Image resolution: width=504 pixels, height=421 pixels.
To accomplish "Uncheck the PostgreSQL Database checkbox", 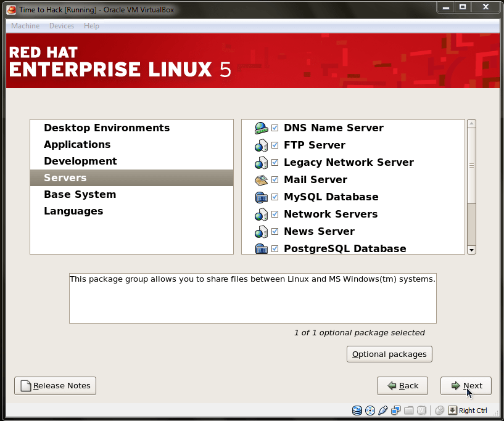I will pos(275,249).
